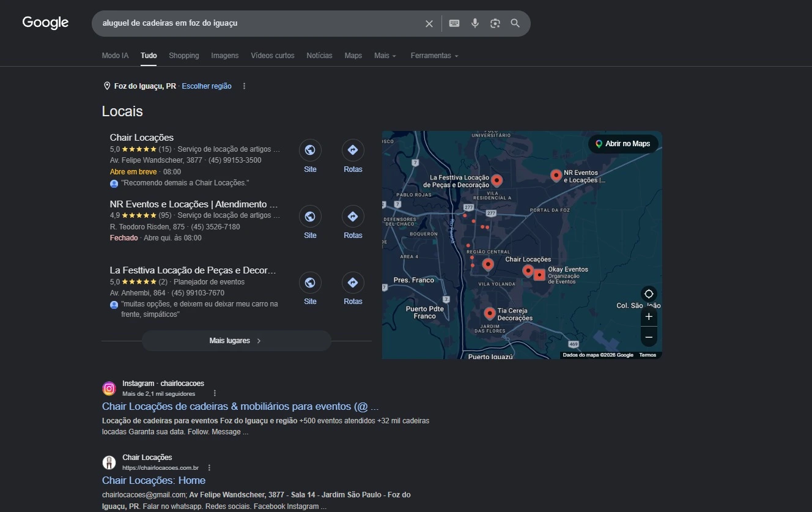Image resolution: width=812 pixels, height=512 pixels.
Task: Zoom out the map with minus button
Action: 649,337
